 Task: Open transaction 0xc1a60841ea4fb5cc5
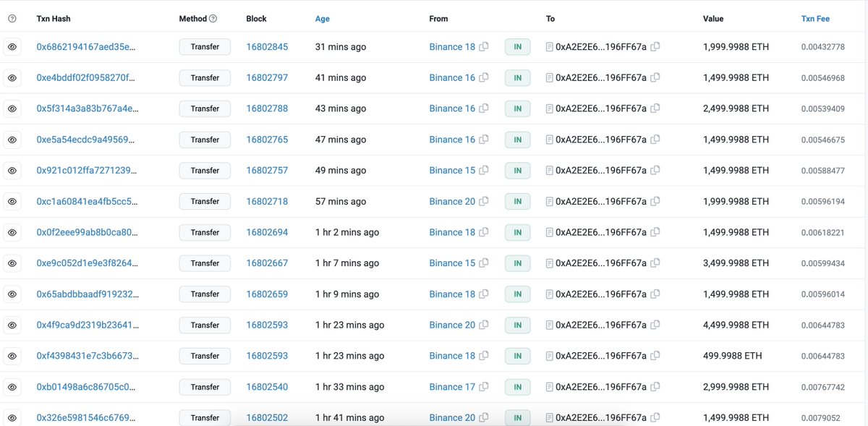pyautogui.click(x=86, y=202)
